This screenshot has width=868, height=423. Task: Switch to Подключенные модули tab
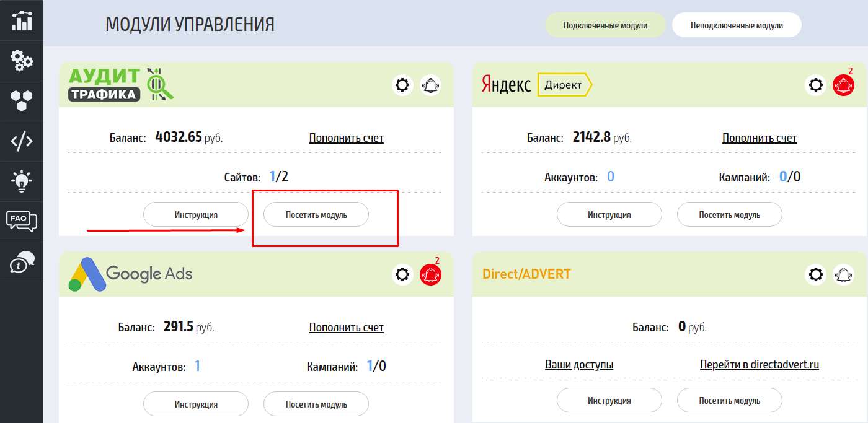(605, 25)
